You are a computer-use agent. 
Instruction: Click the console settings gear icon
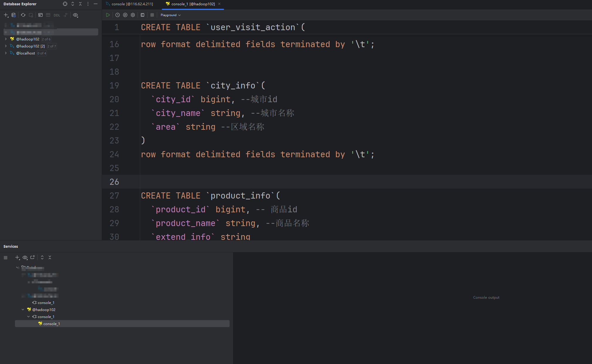coord(133,15)
